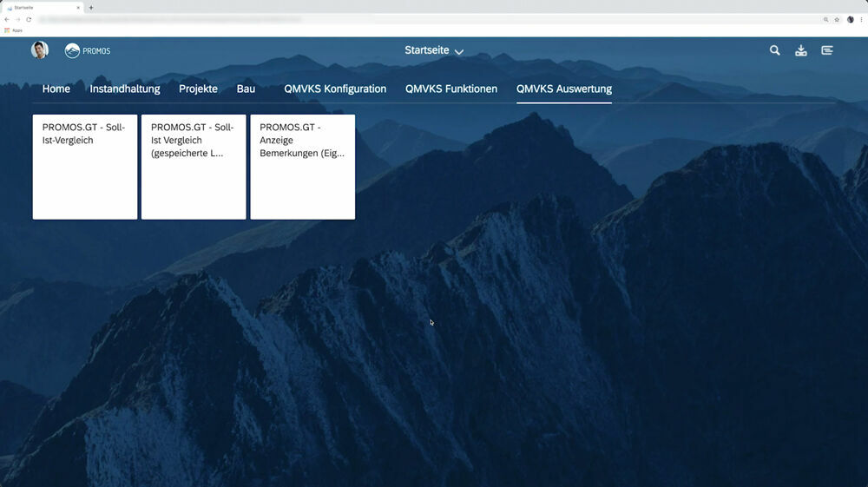This screenshot has width=868, height=487.
Task: Switch to the Instandhaltung tab
Action: point(125,89)
